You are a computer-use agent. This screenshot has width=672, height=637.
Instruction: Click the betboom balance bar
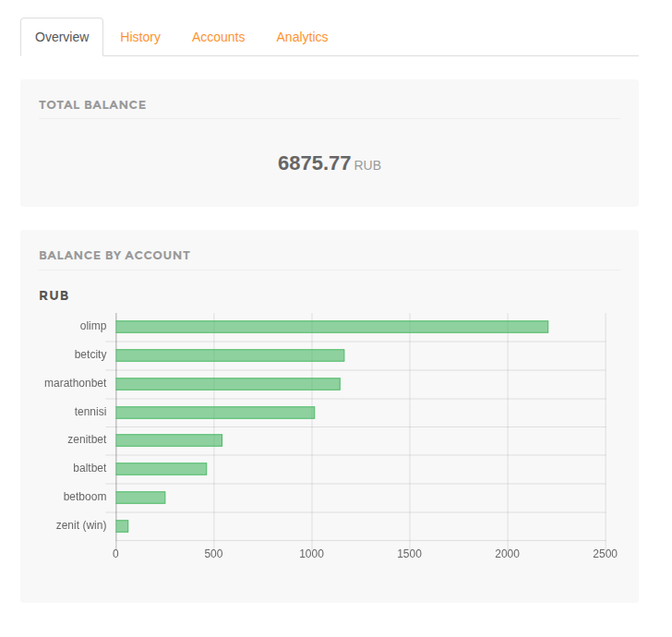pos(140,498)
